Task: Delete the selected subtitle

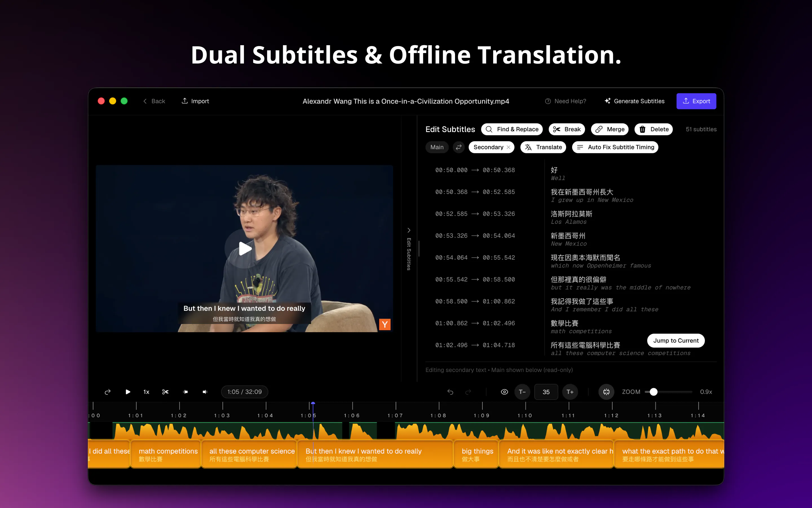Action: (x=654, y=129)
